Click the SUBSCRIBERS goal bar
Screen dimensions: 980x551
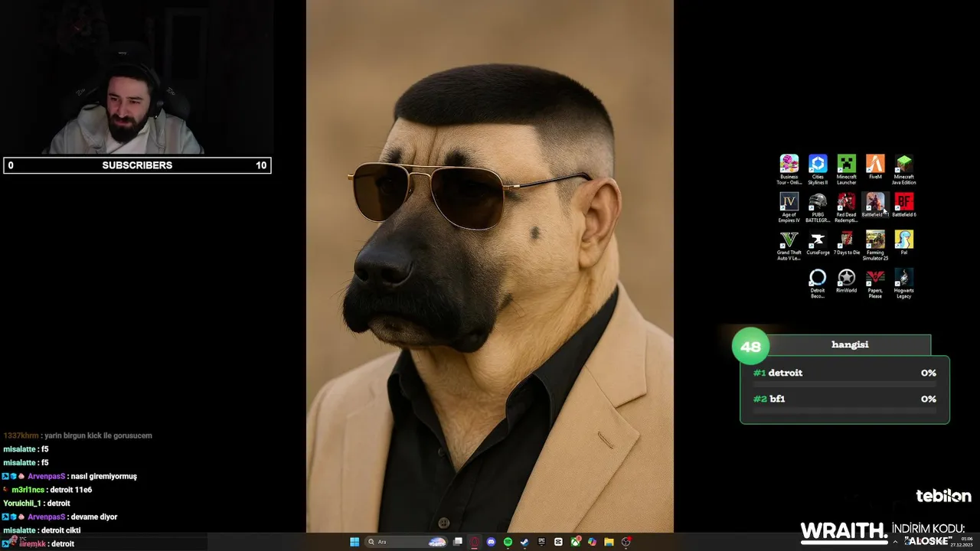(137, 165)
